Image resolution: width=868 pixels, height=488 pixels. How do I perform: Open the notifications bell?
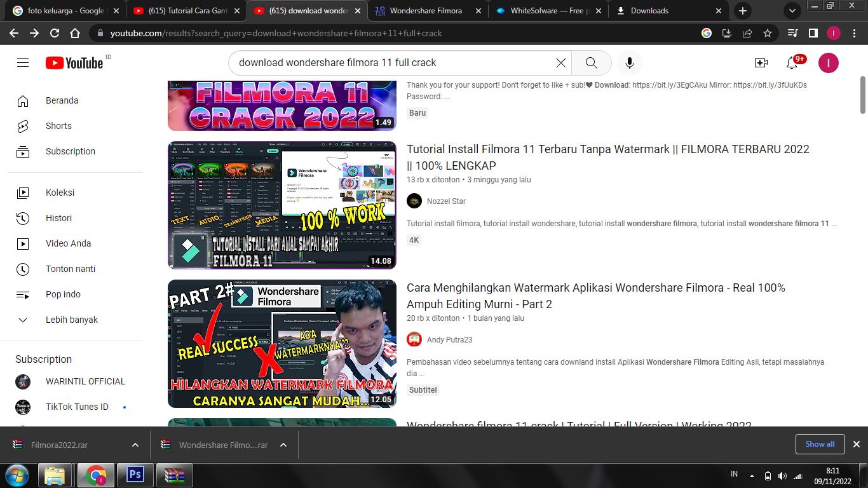point(792,63)
